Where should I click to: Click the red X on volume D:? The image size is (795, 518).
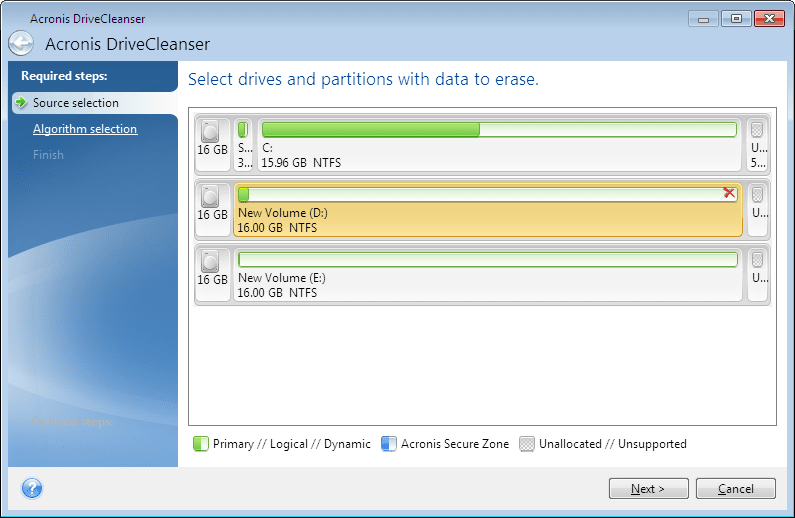tap(730, 194)
